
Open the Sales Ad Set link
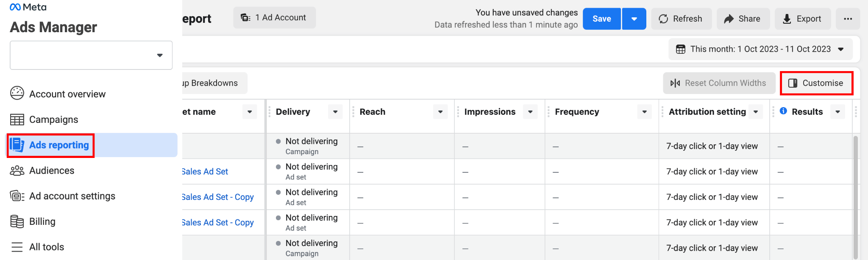pos(205,171)
